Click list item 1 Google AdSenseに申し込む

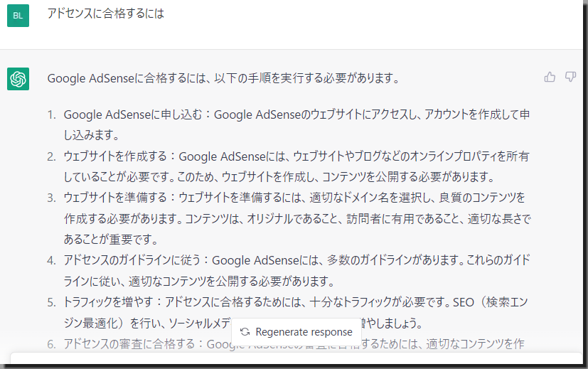coord(296,124)
